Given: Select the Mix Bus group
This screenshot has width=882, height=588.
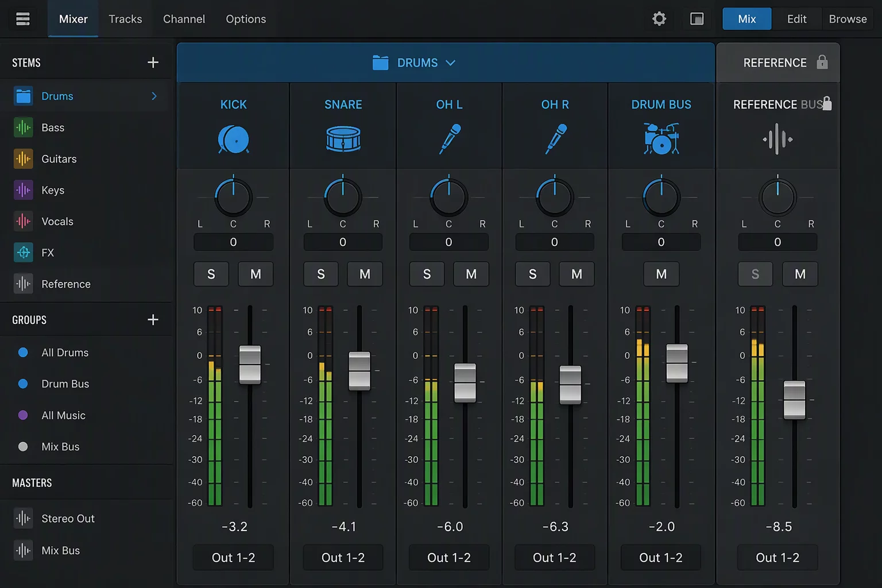Looking at the screenshot, I should pyautogui.click(x=86, y=446).
